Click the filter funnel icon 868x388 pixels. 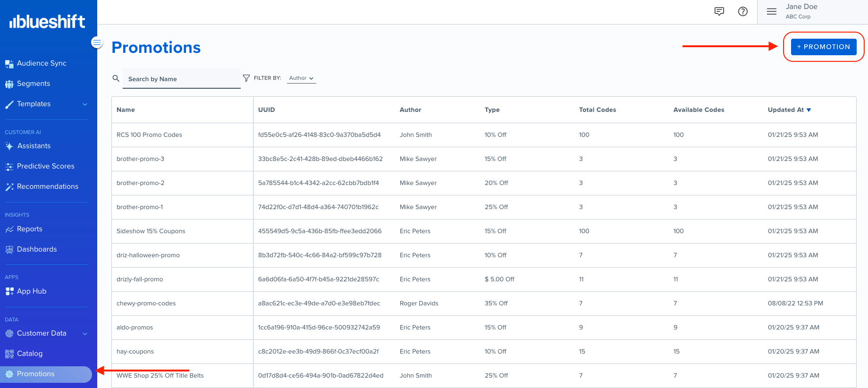point(246,78)
